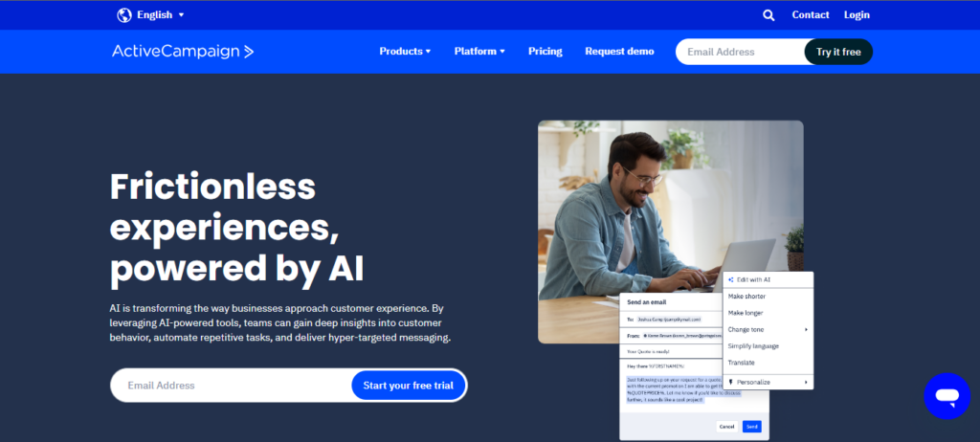Expand the Products menu
980x442 pixels.
pyautogui.click(x=405, y=52)
